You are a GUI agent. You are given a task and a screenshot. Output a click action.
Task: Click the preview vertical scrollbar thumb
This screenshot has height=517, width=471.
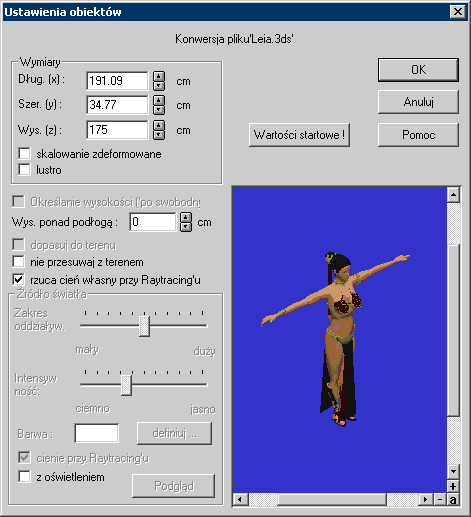point(453,330)
